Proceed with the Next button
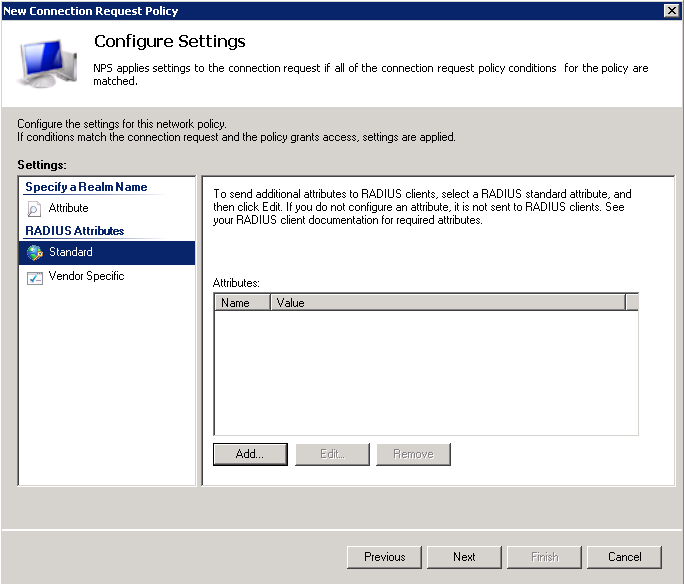684x584 pixels. (464, 557)
